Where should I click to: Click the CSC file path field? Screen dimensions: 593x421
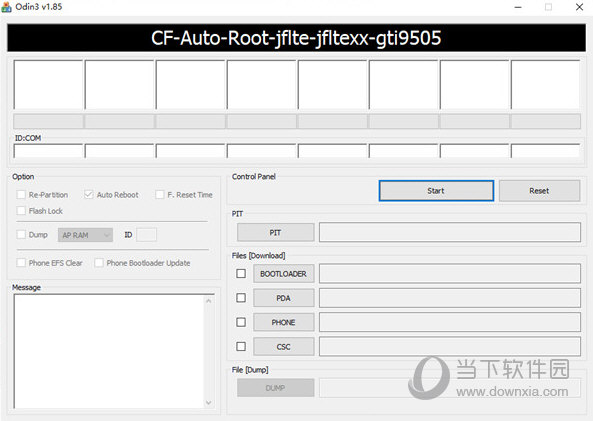pyautogui.click(x=450, y=346)
